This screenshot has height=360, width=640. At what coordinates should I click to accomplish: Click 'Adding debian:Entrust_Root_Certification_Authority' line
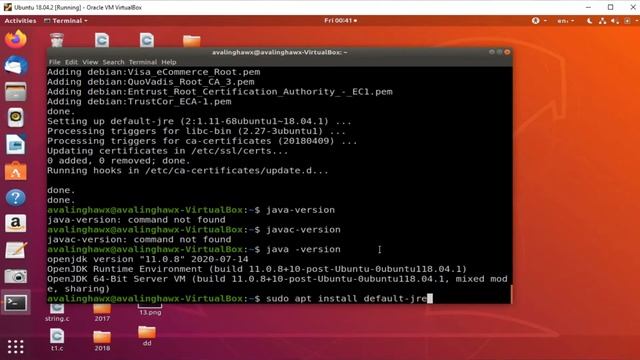click(220, 91)
